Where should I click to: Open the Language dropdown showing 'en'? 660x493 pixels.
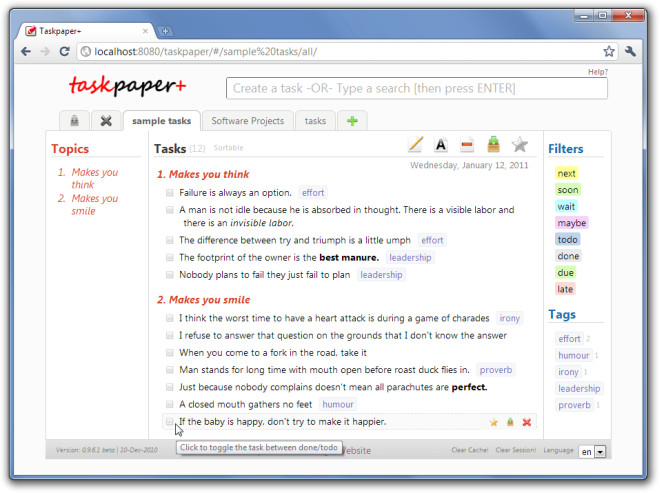pyautogui.click(x=592, y=452)
